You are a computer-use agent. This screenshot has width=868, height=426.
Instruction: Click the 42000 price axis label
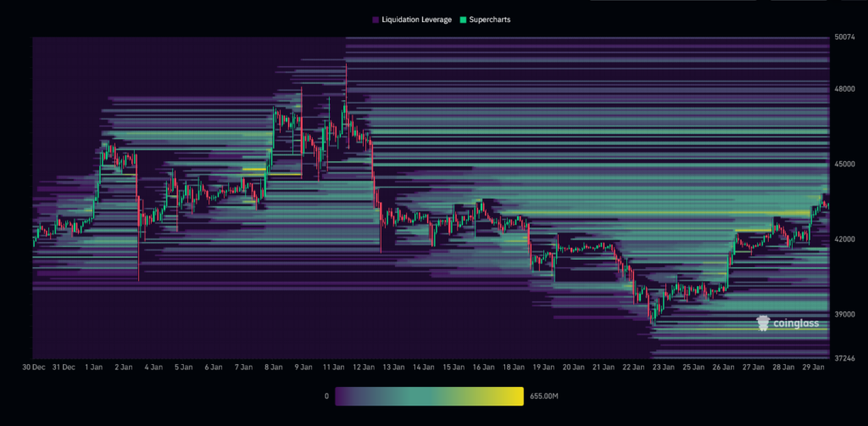[x=843, y=238]
